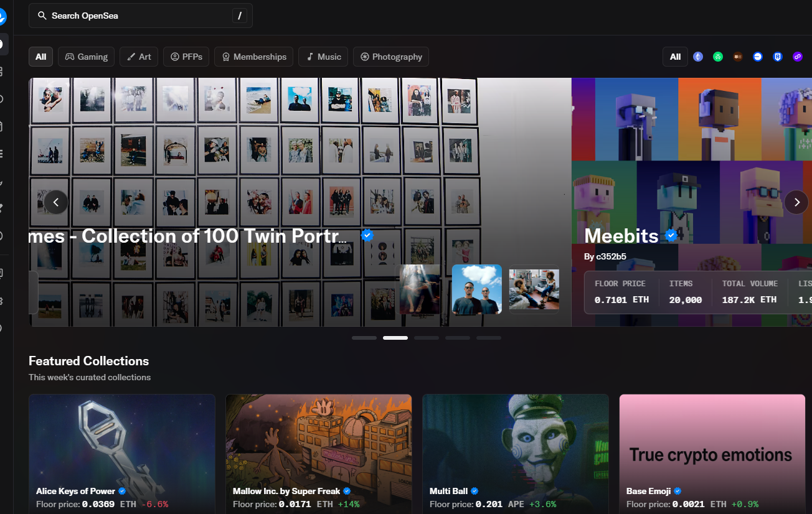Jump to the first carousel slide indicator
This screenshot has width=812, height=514.
click(364, 338)
